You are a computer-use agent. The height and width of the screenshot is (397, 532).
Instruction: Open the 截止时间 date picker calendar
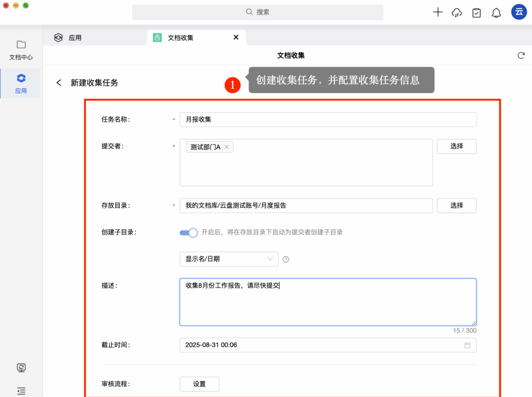click(467, 345)
